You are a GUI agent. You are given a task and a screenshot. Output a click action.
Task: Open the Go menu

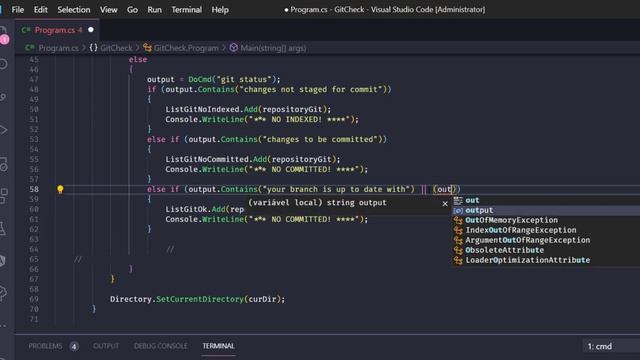(132, 9)
